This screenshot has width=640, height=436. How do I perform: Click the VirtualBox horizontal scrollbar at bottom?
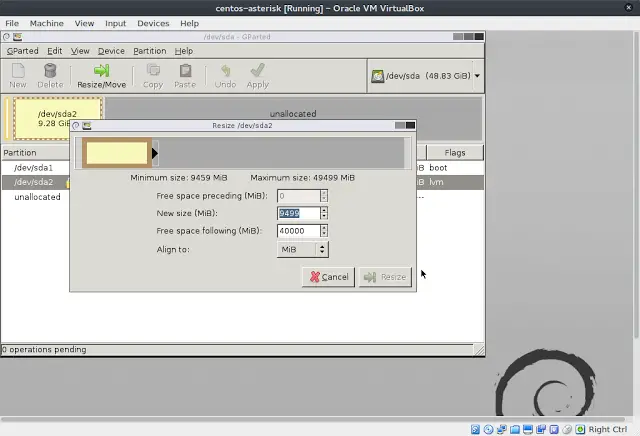pyautogui.click(x=313, y=419)
